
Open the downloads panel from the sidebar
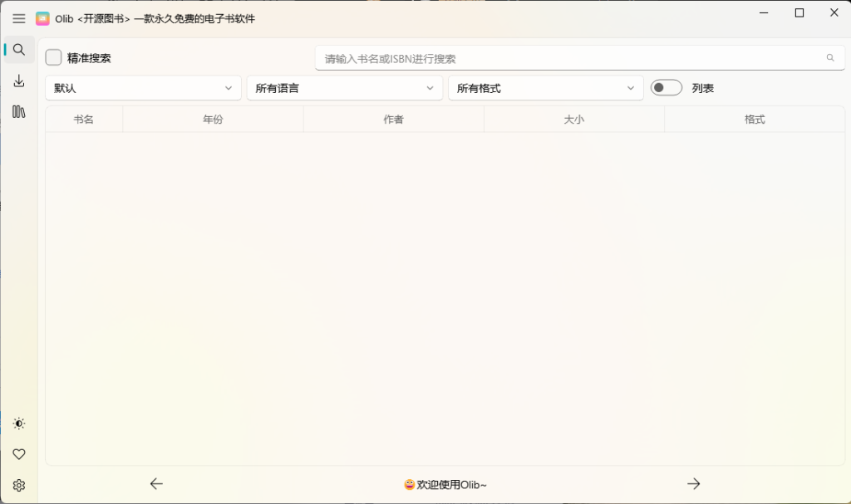pos(18,81)
